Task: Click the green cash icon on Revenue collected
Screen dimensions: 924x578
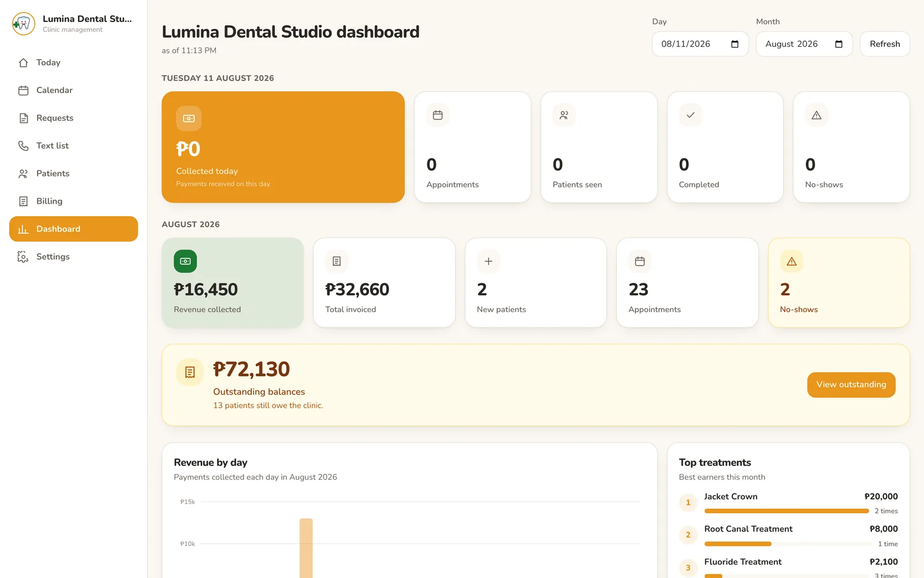Action: (185, 261)
